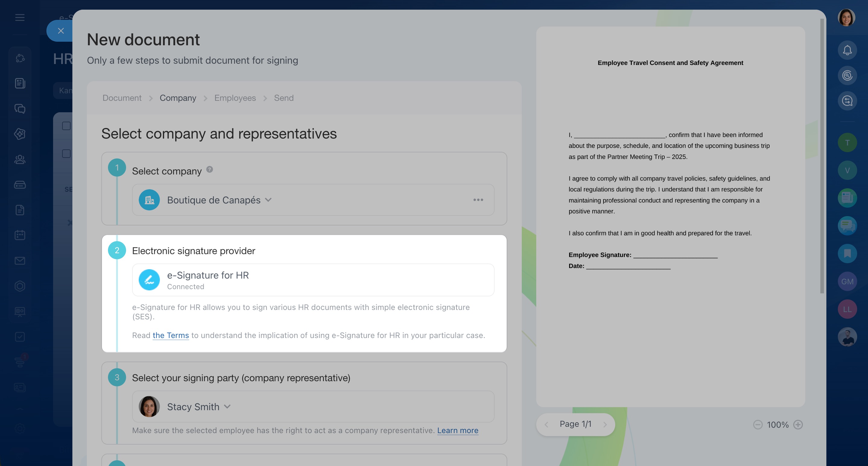Image resolution: width=868 pixels, height=466 pixels.
Task: Click the building icon beside the company name
Action: [x=149, y=200]
